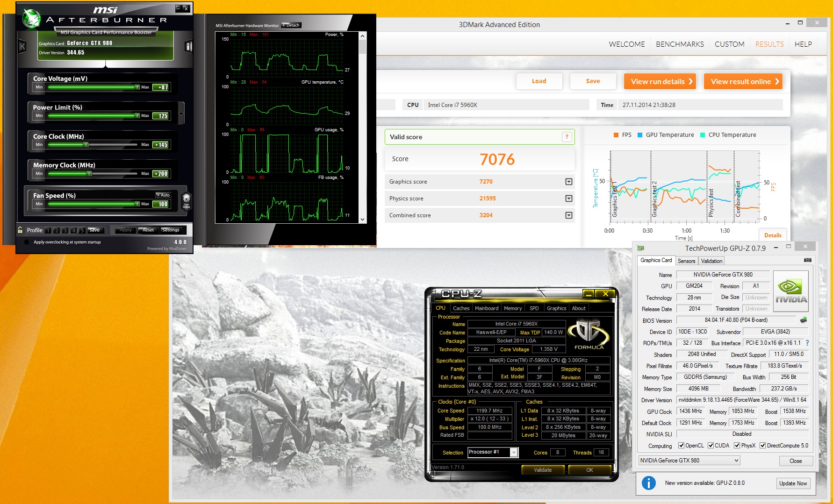Click Hardware Monitor scrollbar down arrow

point(362,219)
